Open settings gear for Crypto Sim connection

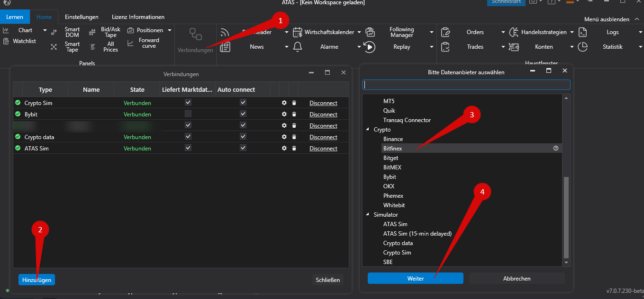(x=284, y=103)
